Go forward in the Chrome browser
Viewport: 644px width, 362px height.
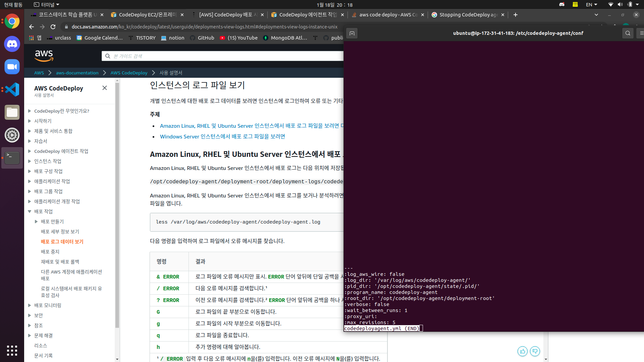click(42, 27)
